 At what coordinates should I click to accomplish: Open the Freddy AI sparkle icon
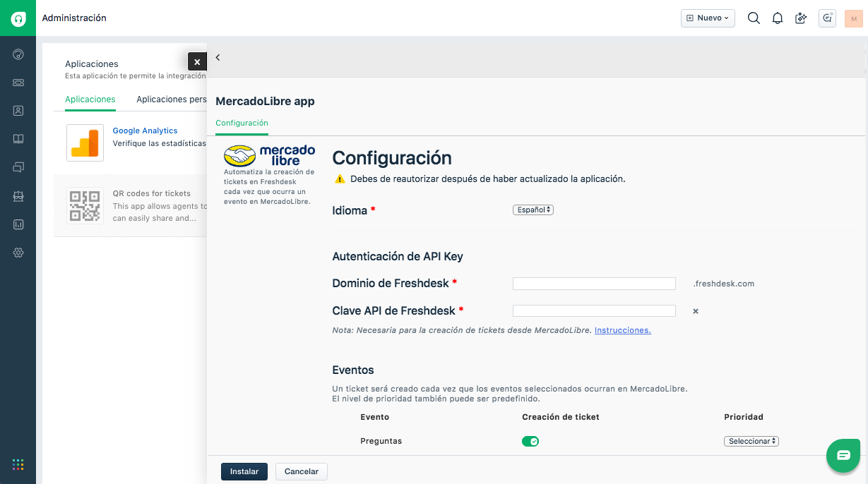801,18
